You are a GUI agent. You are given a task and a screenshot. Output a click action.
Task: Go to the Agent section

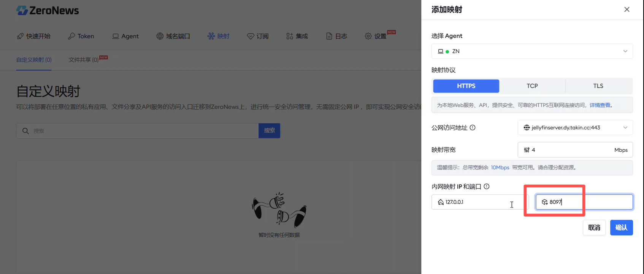pyautogui.click(x=125, y=36)
